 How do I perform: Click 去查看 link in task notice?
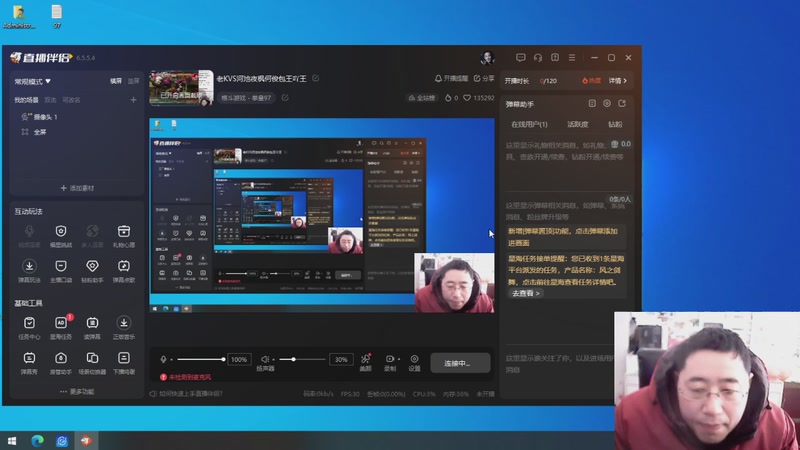coord(525,293)
